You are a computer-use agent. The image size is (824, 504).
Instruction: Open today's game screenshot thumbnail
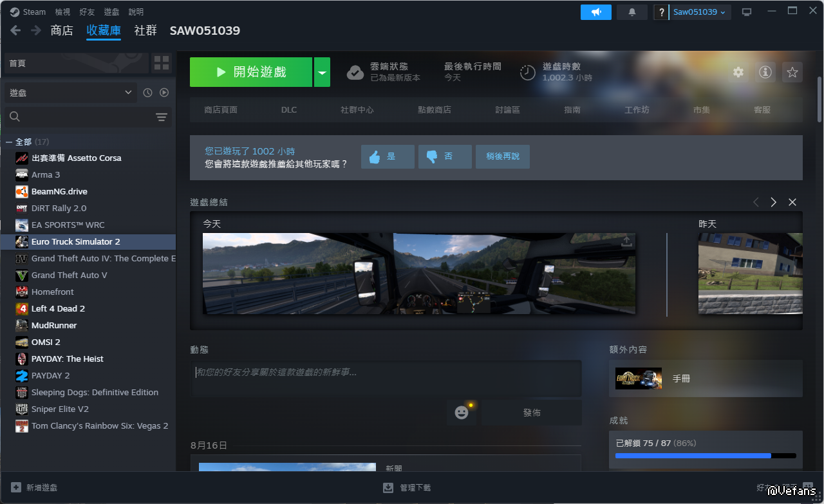click(419, 274)
